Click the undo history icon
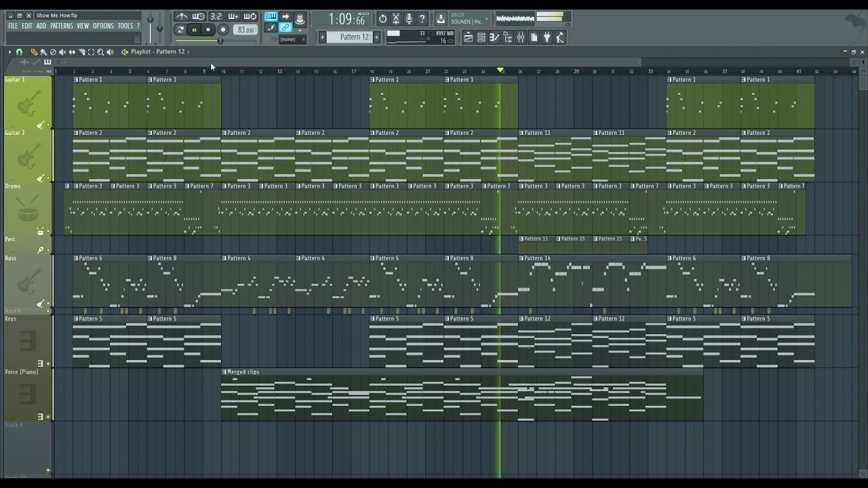868x488 pixels. pos(383,19)
